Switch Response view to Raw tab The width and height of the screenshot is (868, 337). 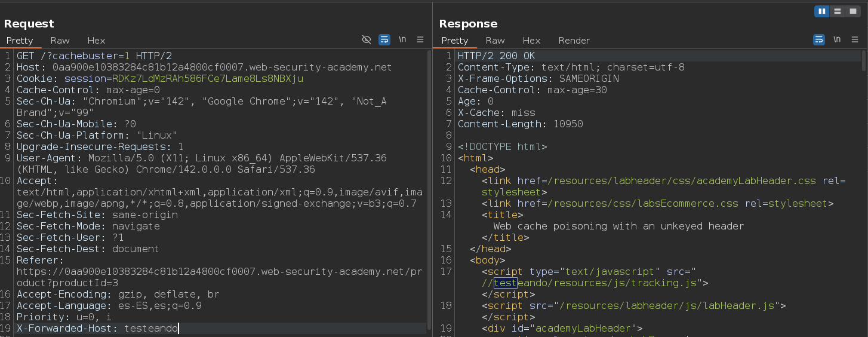click(x=495, y=41)
